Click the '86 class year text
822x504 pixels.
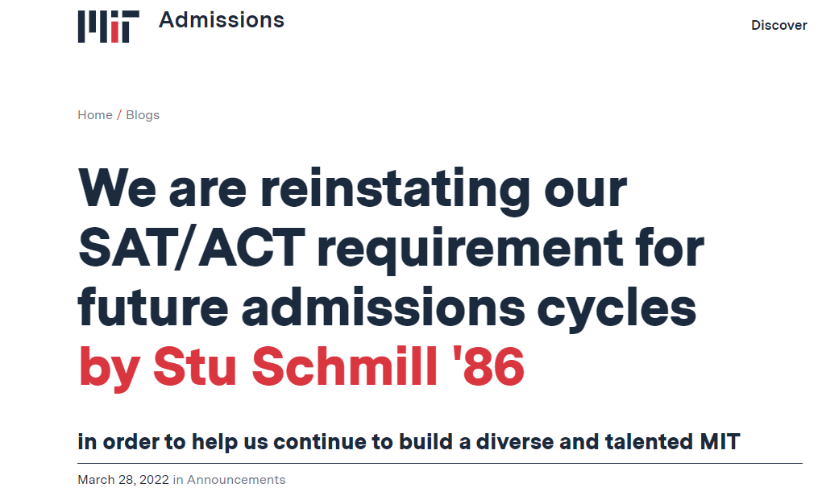tap(488, 366)
